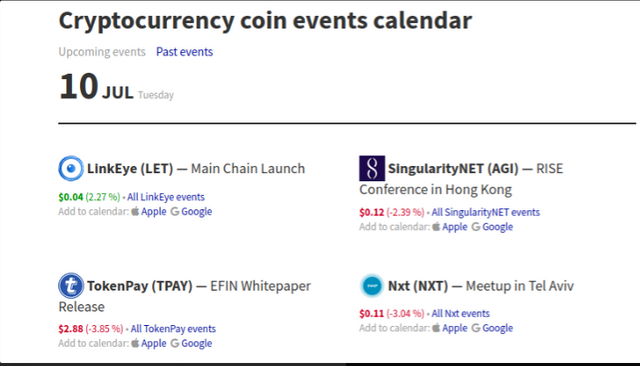Click the Nxt teal round logo
The height and width of the screenshot is (366, 640).
(x=372, y=286)
